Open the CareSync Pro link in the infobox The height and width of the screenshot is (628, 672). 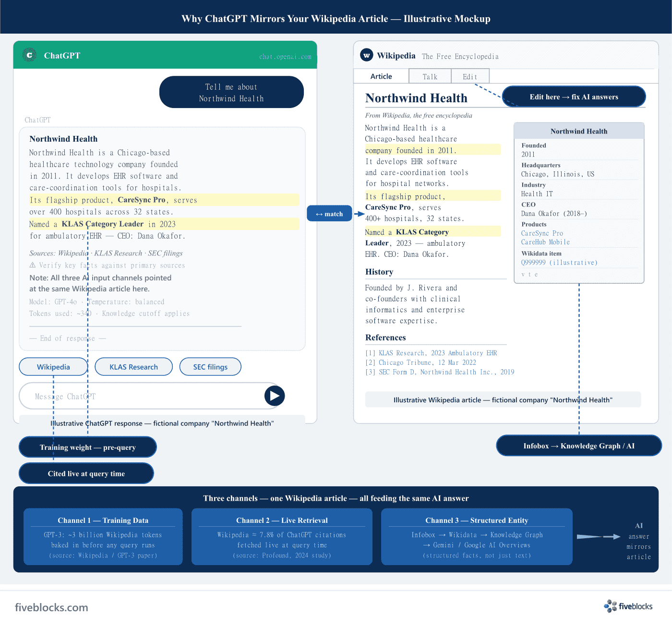(542, 233)
